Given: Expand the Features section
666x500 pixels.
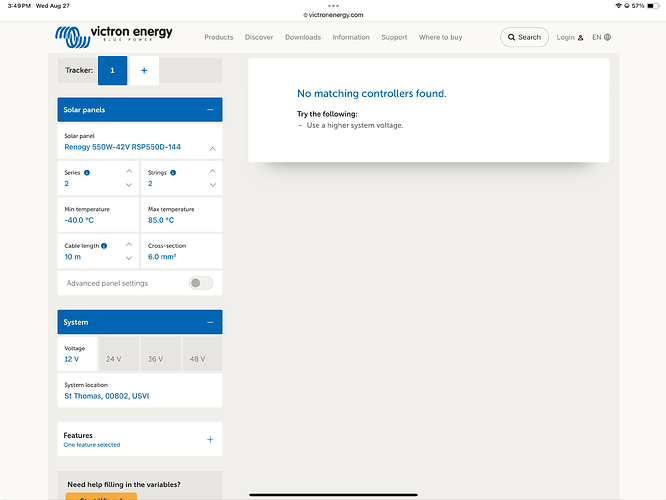Looking at the screenshot, I should (x=210, y=439).
